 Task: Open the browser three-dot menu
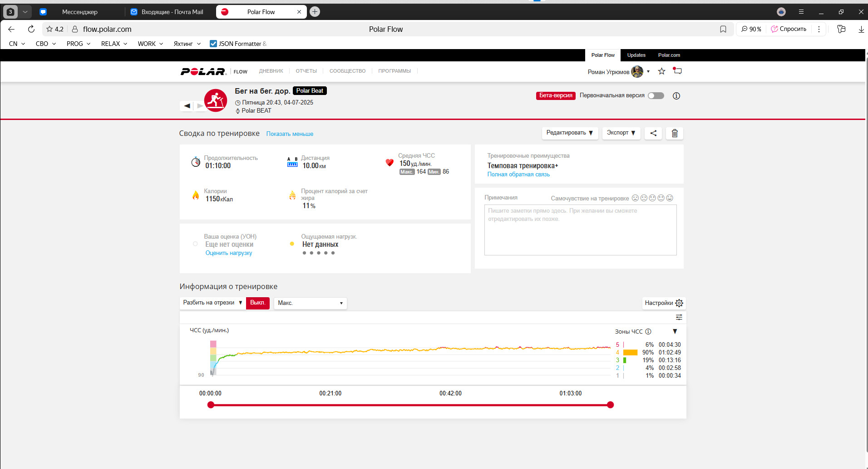[819, 29]
